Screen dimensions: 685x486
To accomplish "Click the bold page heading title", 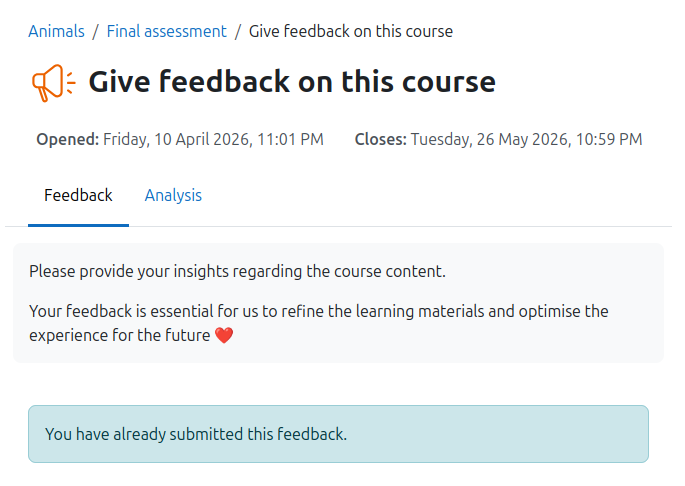I will [291, 82].
